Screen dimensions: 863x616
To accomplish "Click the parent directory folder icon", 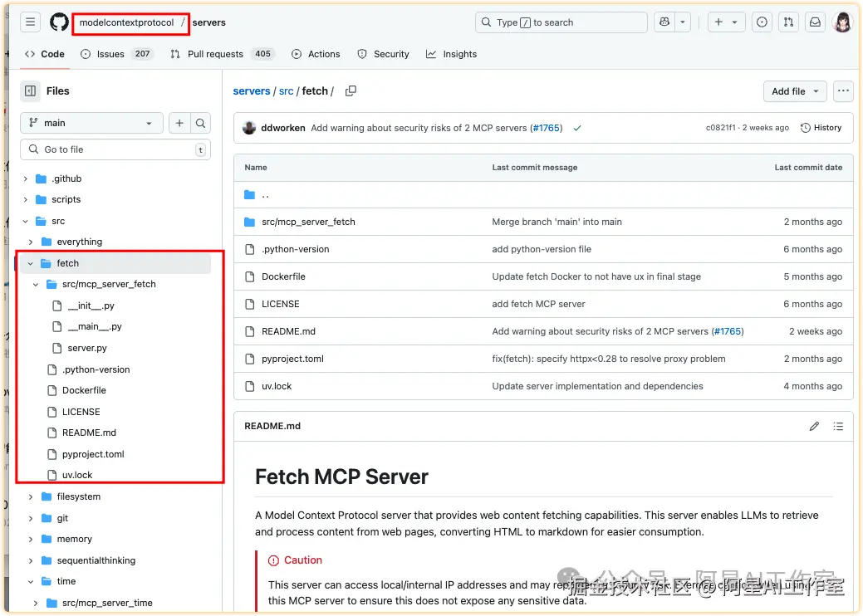I will click(250, 195).
